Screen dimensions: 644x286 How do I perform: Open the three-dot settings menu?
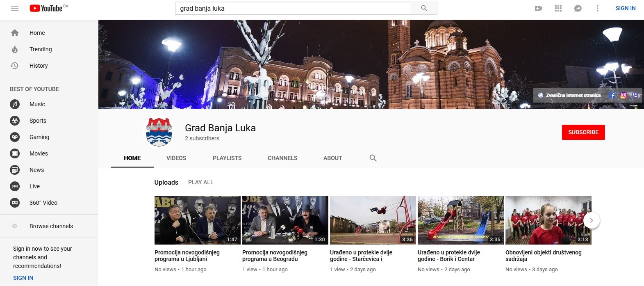[x=597, y=8]
